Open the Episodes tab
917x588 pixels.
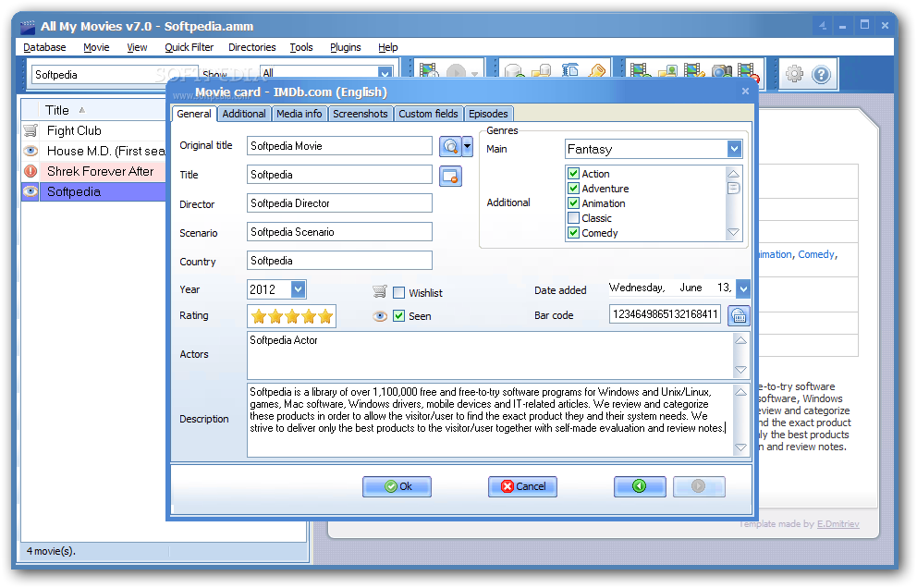[x=488, y=114]
